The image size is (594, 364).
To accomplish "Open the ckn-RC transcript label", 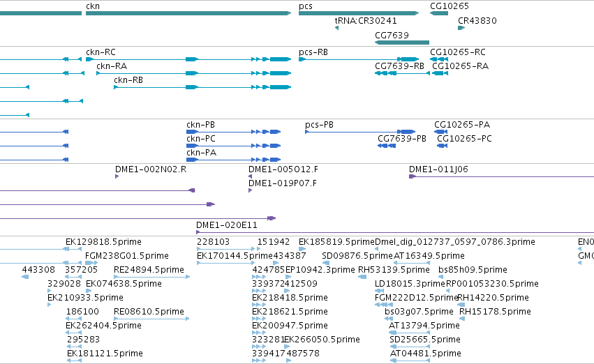I will [101, 52].
